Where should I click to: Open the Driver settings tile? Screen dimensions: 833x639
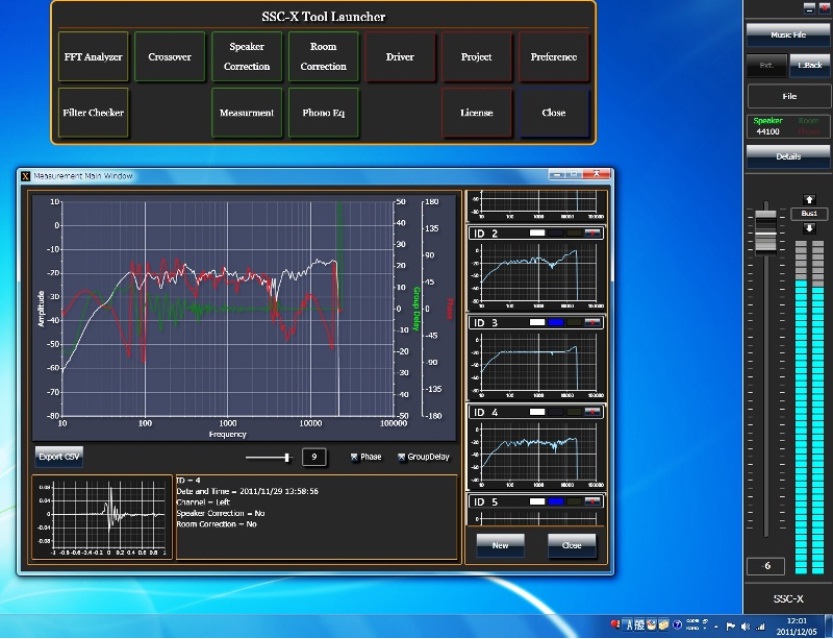tap(400, 57)
